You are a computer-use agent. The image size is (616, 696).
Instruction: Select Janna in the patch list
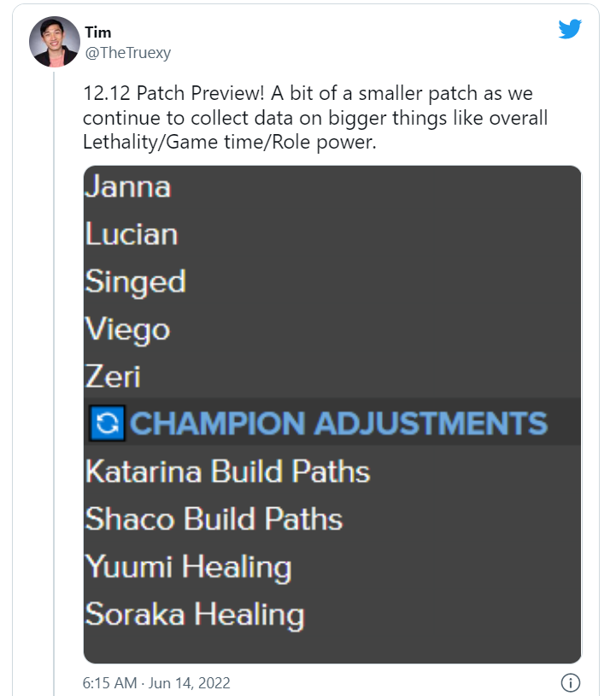[x=128, y=186]
